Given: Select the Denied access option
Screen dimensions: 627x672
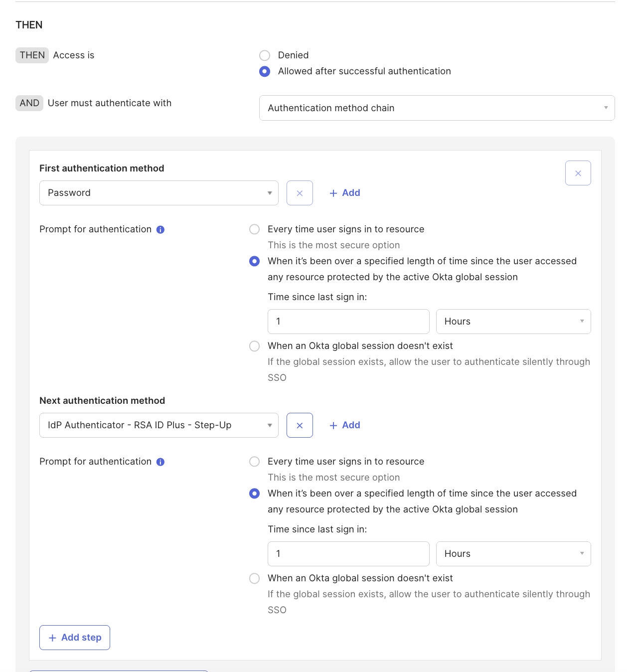Looking at the screenshot, I should pyautogui.click(x=265, y=55).
